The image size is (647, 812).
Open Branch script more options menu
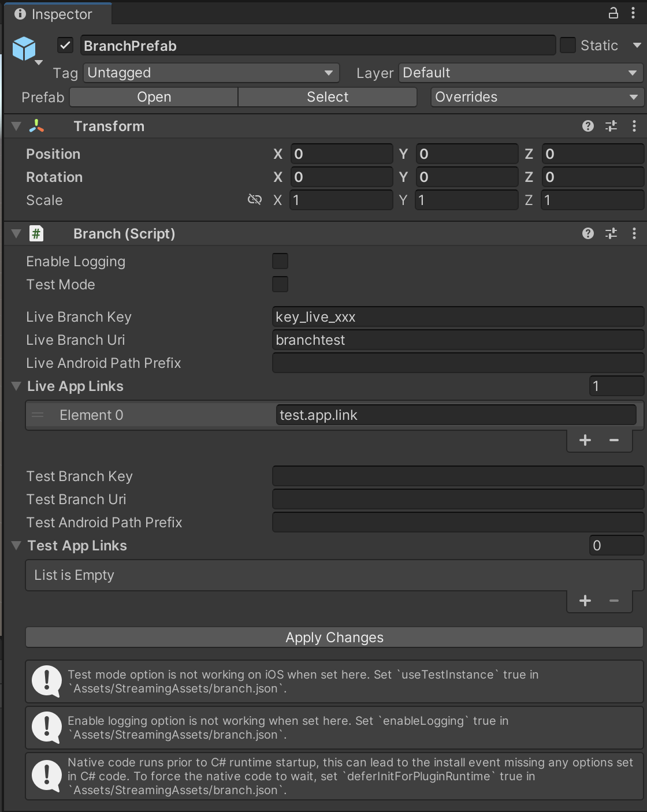click(x=634, y=233)
